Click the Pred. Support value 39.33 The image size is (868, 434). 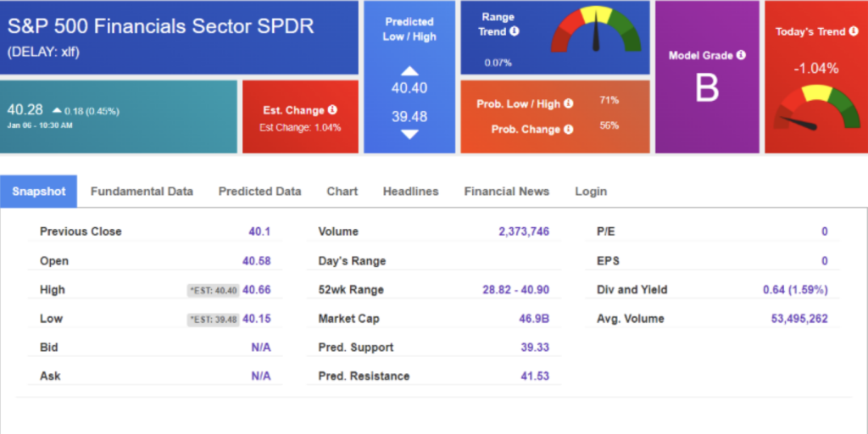coord(535,348)
